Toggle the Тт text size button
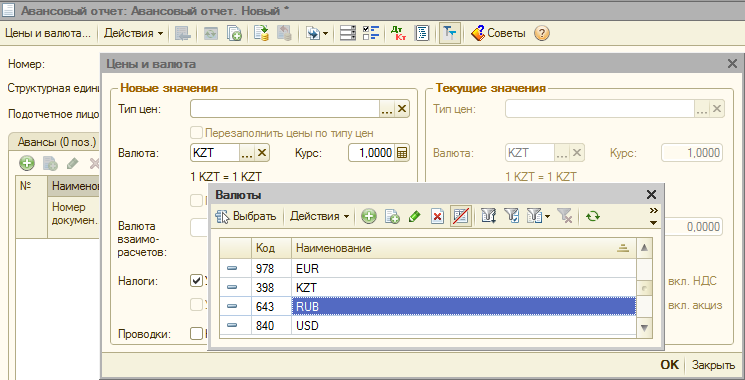The width and height of the screenshot is (745, 380). (x=449, y=33)
